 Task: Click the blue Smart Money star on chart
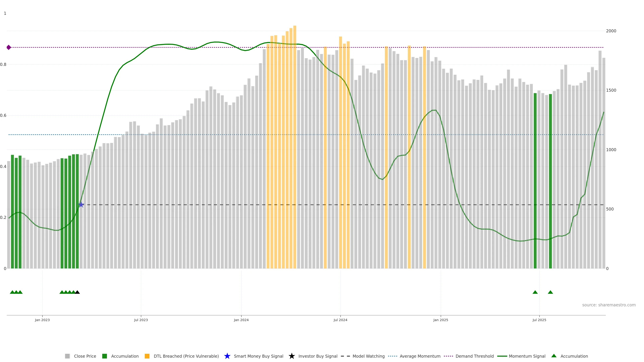click(81, 205)
